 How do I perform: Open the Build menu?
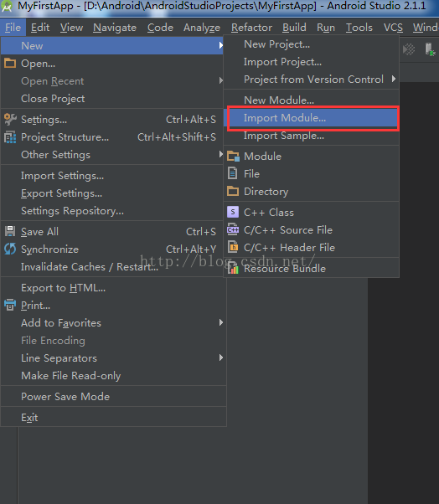294,28
